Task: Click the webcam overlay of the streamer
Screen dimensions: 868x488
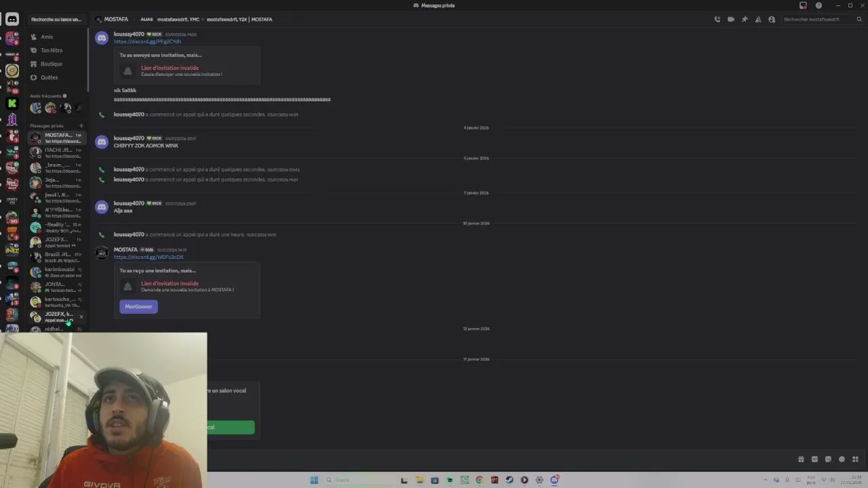Action: coord(103,410)
